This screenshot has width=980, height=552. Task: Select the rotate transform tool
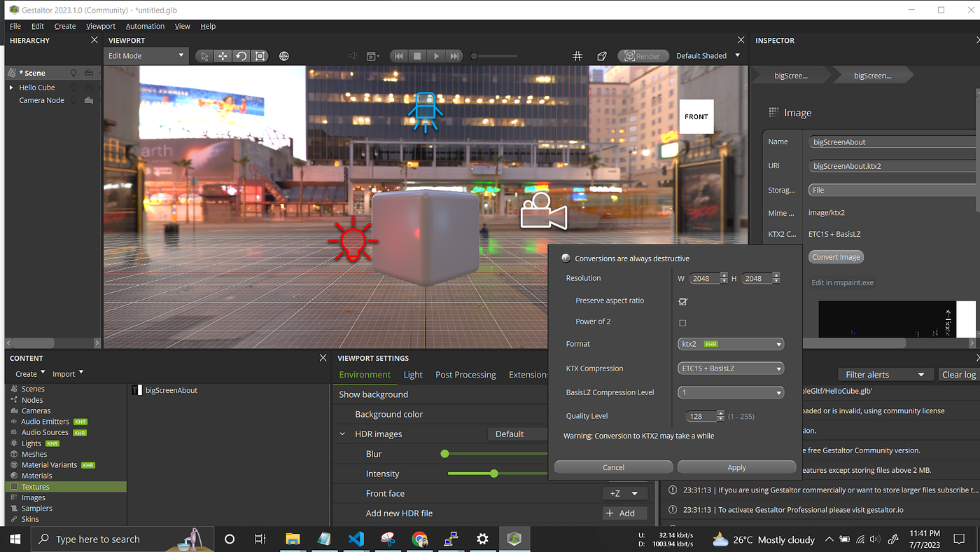click(241, 56)
